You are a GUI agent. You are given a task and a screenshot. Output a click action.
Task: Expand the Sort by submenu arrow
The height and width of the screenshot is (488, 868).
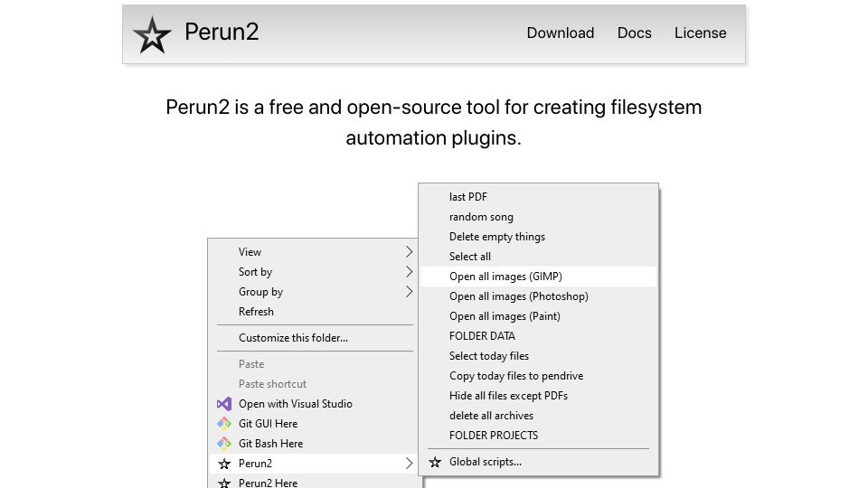tap(409, 272)
